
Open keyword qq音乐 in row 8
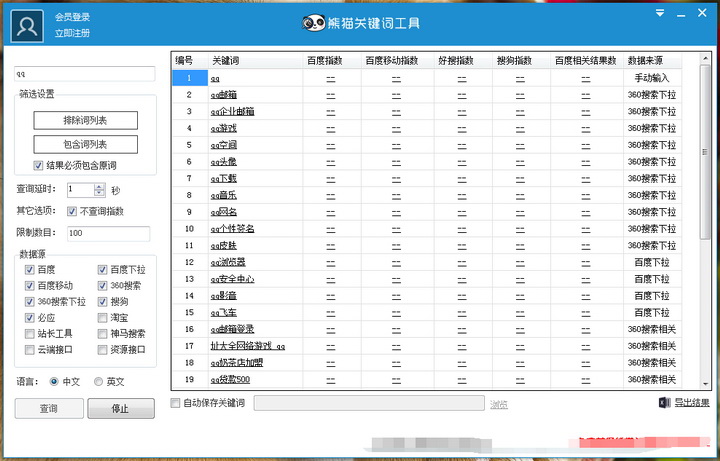point(224,195)
